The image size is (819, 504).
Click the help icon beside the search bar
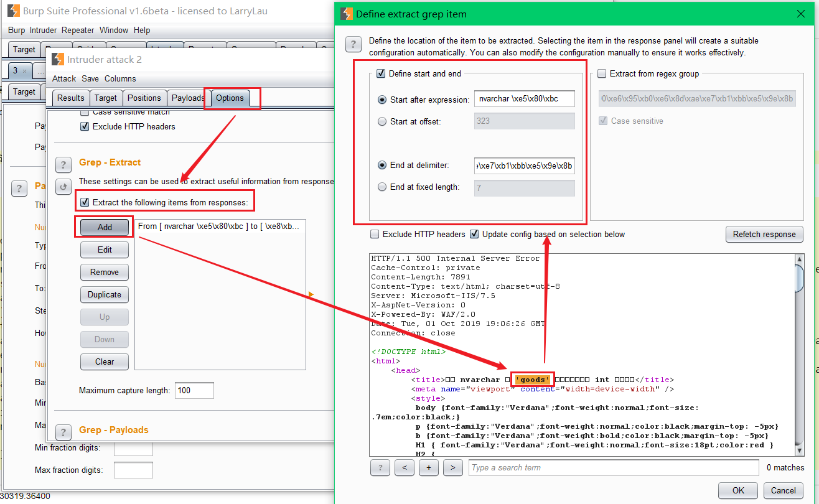click(x=380, y=467)
